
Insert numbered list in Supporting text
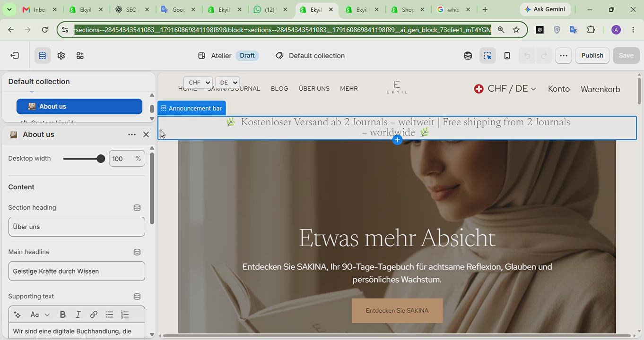coord(125,314)
